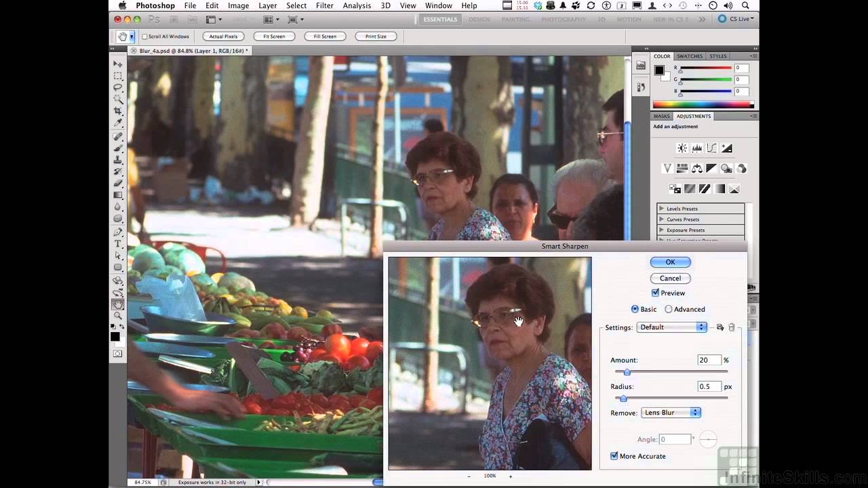Toggle Quick Mask mode button
This screenshot has width=868, height=488.
118,353
